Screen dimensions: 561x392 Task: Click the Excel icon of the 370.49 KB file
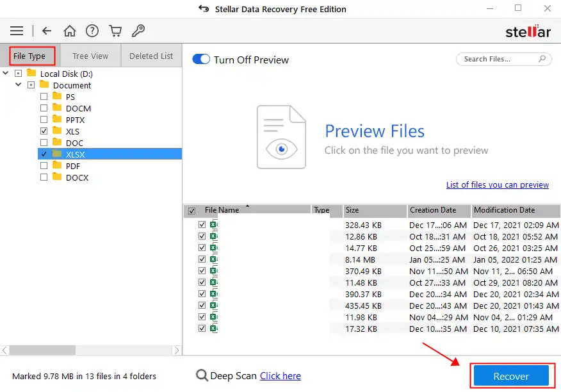214,271
